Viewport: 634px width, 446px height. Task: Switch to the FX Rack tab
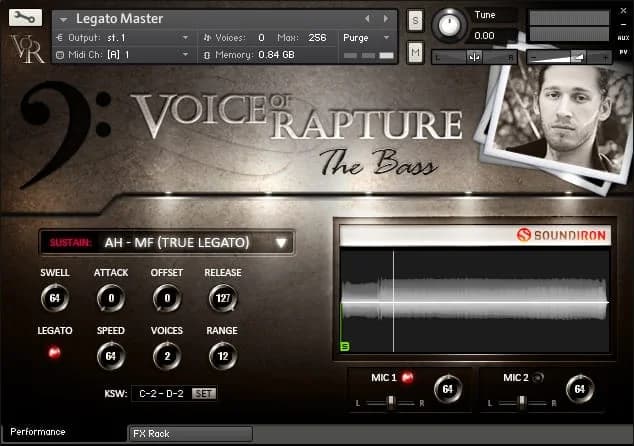click(x=190, y=433)
